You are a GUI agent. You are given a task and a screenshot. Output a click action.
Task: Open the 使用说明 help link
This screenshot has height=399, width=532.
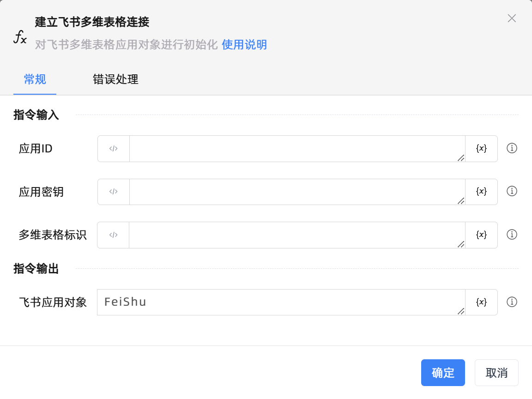[x=244, y=44]
